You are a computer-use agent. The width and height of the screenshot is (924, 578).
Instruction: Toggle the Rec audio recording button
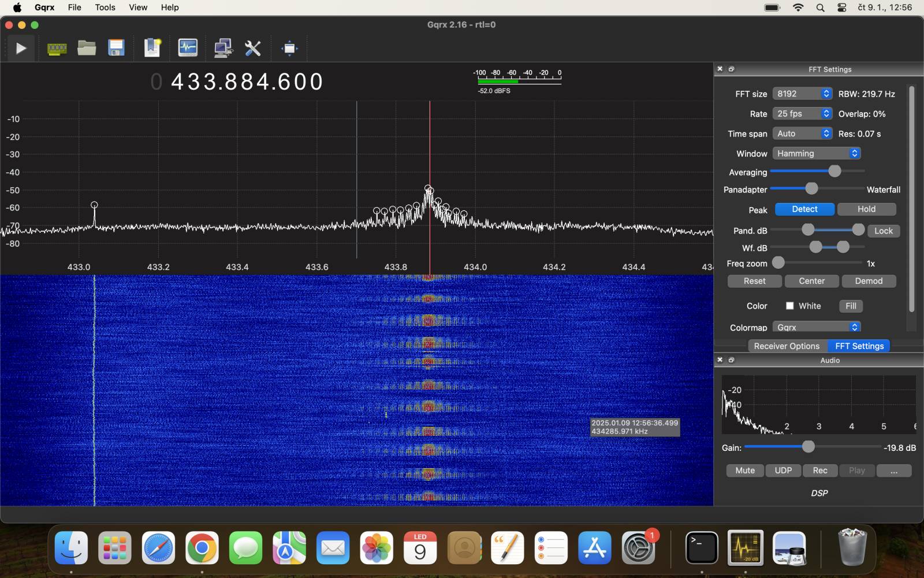pyautogui.click(x=820, y=470)
